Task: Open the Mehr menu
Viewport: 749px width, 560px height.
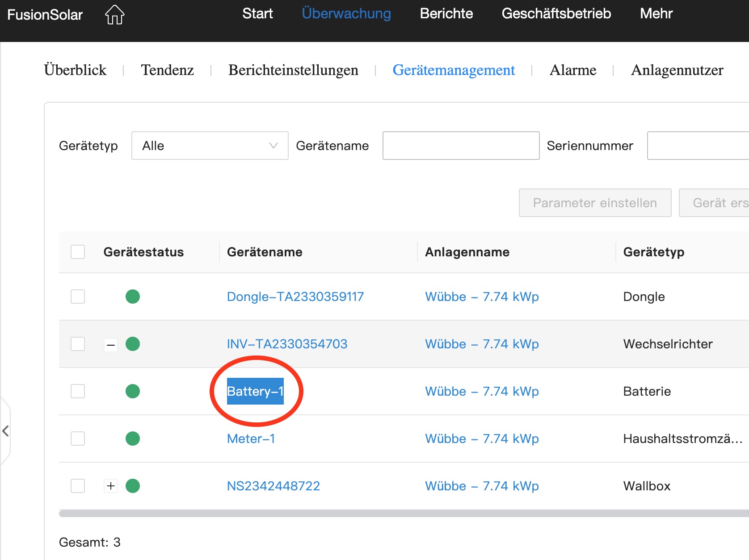Action: [x=656, y=13]
